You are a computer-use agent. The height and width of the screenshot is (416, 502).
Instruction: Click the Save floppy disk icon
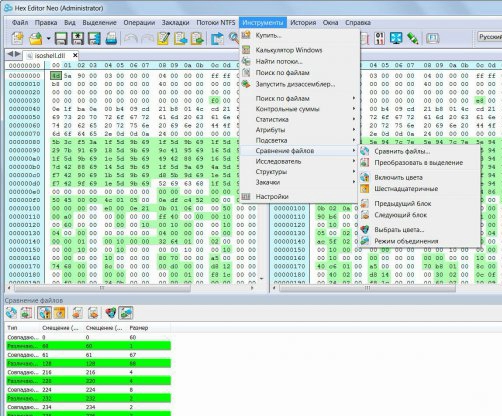(61, 39)
